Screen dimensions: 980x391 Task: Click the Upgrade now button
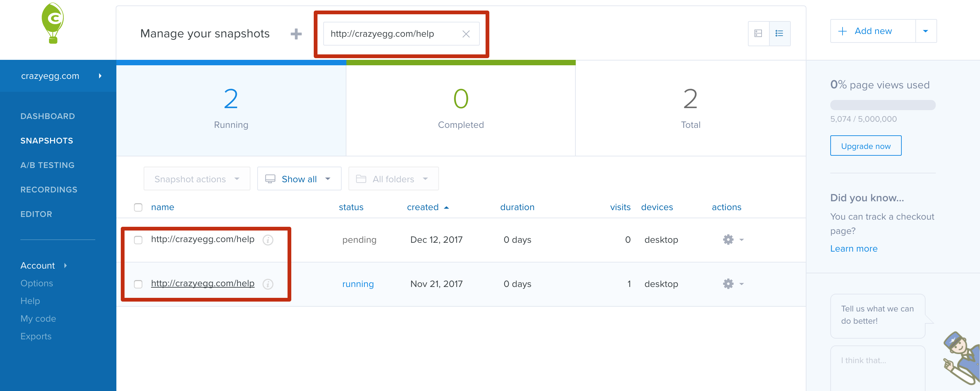(x=865, y=146)
